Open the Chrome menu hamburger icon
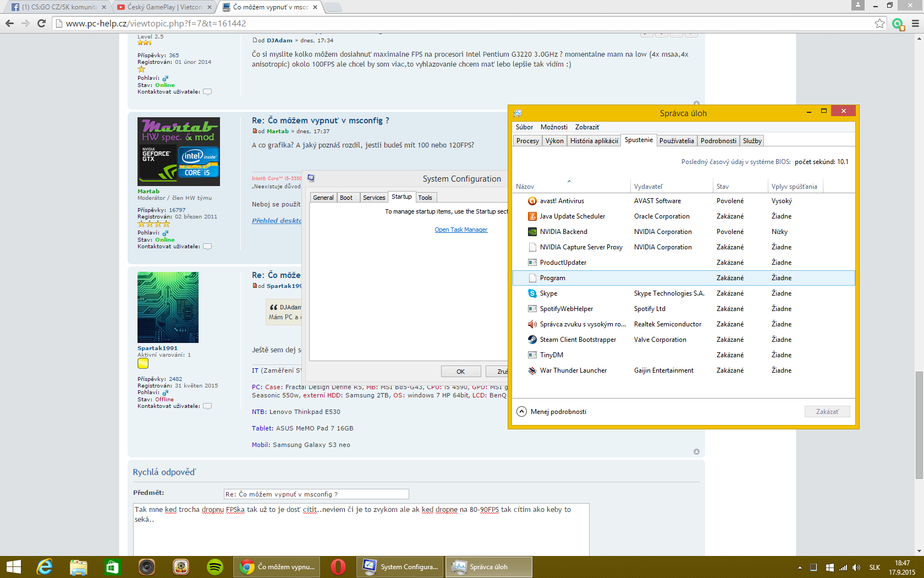This screenshot has width=924, height=578. click(915, 23)
